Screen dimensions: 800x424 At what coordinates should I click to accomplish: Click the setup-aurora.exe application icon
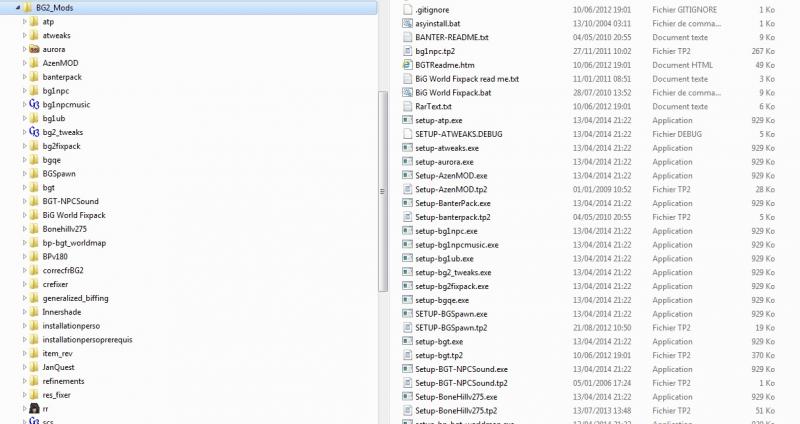click(407, 162)
